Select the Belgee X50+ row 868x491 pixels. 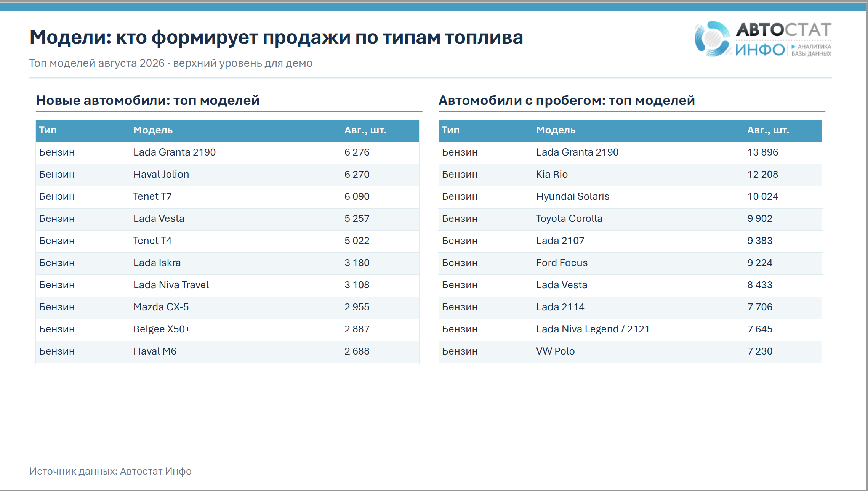227,329
